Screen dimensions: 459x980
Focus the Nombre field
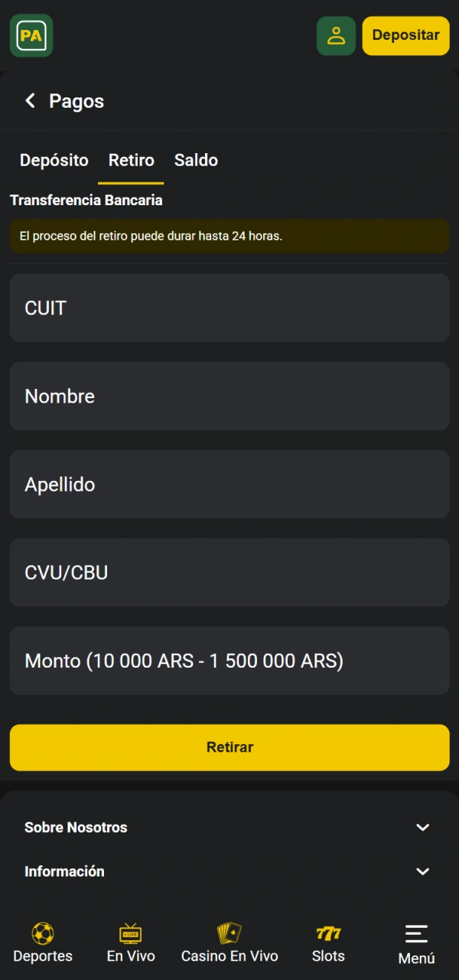229,396
